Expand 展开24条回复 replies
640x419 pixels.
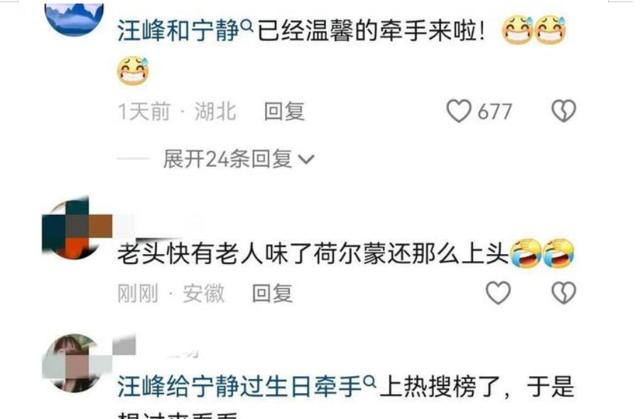coord(238,159)
